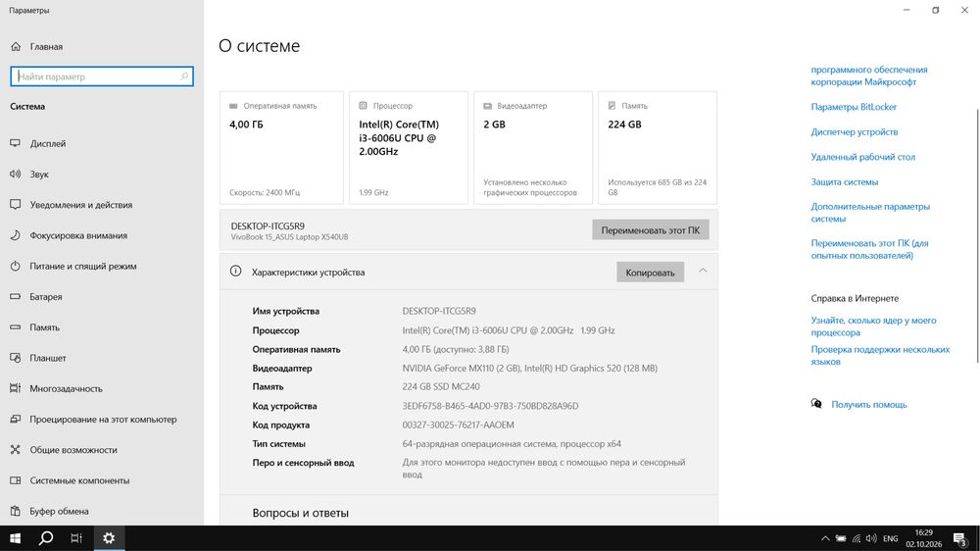The width and height of the screenshot is (980, 551).
Task: Click the Найти параметр search field
Action: click(102, 76)
